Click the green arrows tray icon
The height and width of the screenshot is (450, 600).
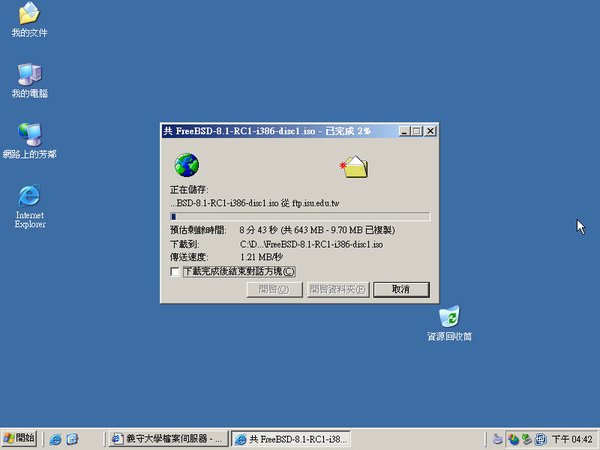tap(527, 439)
